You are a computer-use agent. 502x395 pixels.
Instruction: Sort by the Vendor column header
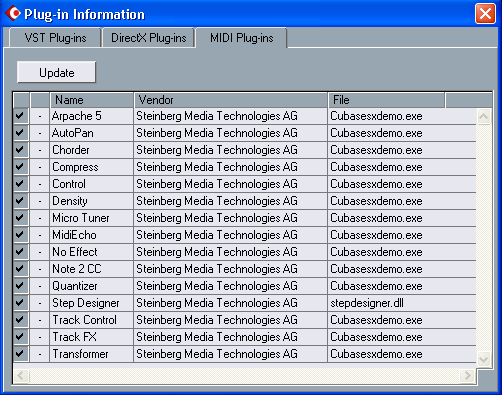[231, 100]
